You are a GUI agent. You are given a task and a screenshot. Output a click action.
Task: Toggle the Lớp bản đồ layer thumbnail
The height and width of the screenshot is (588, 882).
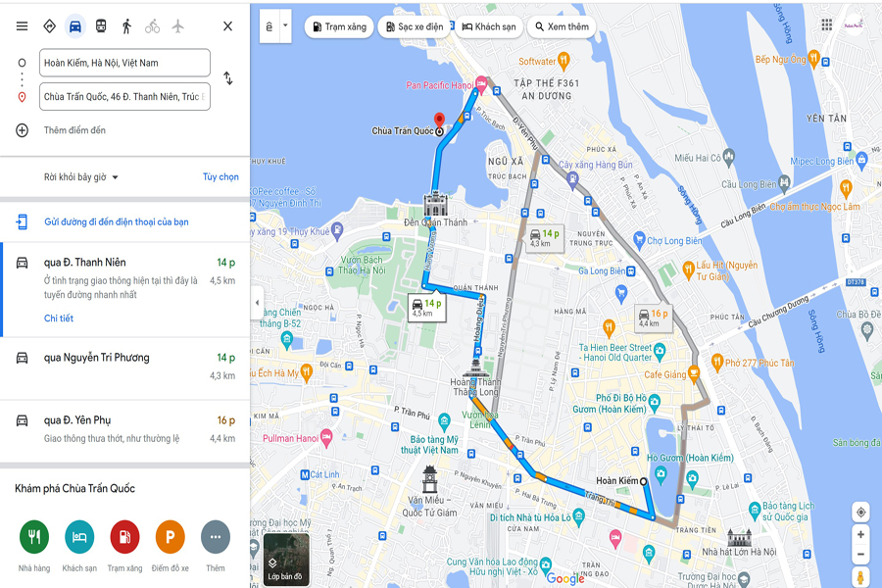click(x=286, y=560)
